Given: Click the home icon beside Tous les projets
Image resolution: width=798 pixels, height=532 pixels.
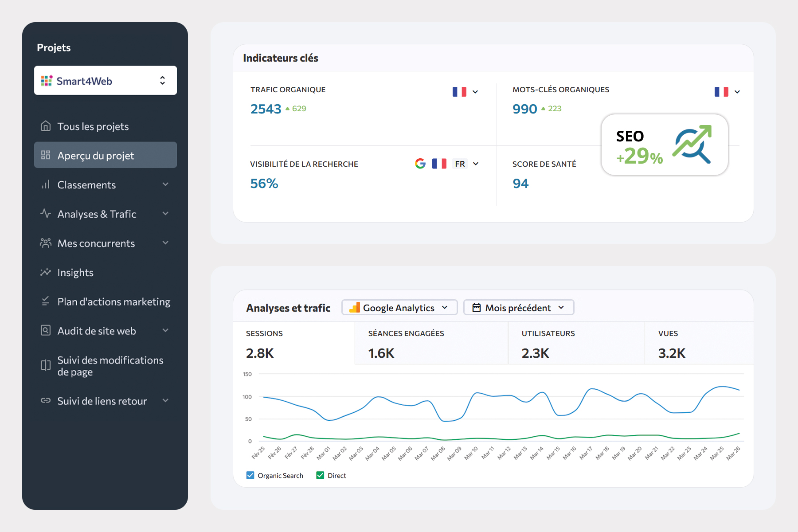Looking at the screenshot, I should [x=46, y=126].
